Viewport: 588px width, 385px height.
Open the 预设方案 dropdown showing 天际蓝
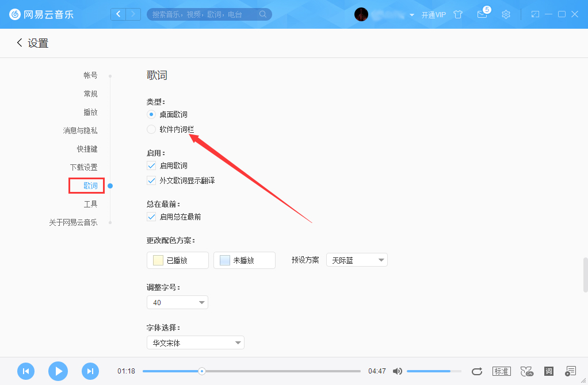pyautogui.click(x=356, y=260)
